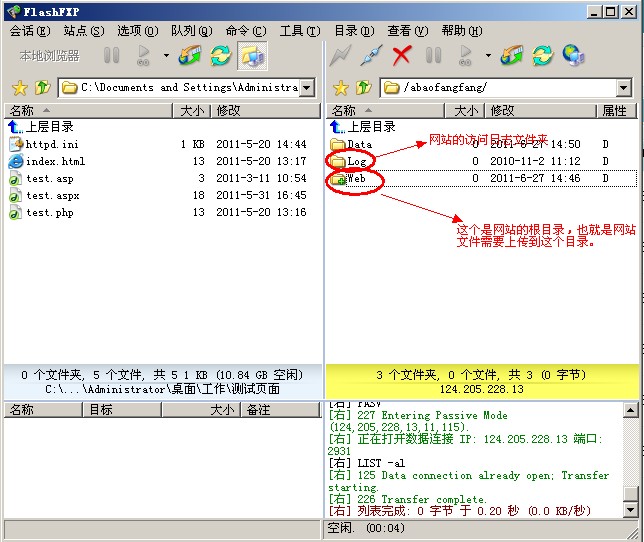Viewport: 644px width, 542px height.
Task: Expand the local path dropdown
Action: click(307, 88)
